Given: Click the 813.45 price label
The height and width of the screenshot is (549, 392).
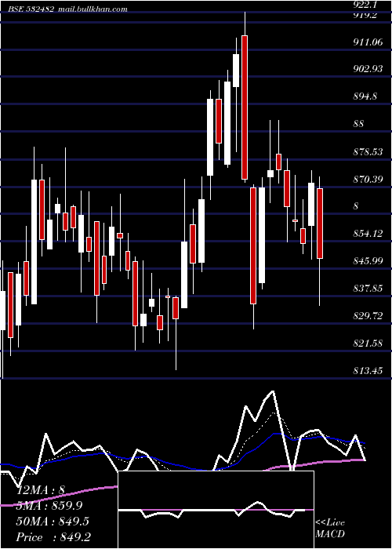Looking at the screenshot, I should [x=367, y=371].
